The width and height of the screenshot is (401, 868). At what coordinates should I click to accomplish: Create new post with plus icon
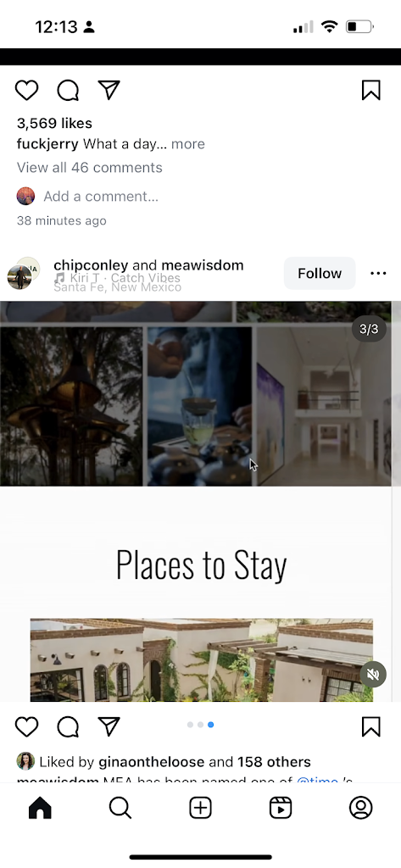point(200,808)
